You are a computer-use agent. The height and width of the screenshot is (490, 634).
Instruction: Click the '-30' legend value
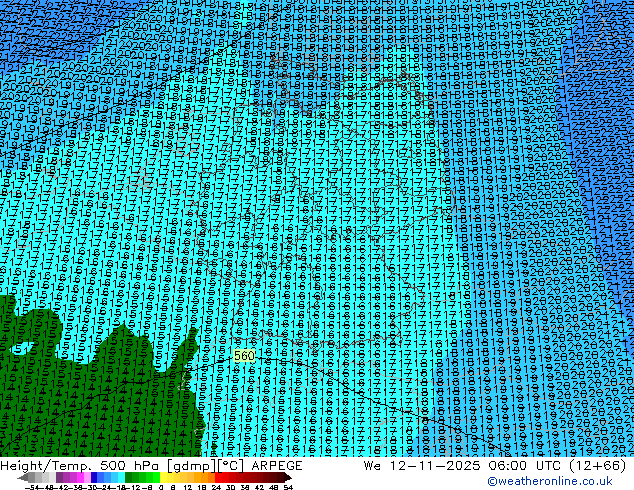point(91,488)
